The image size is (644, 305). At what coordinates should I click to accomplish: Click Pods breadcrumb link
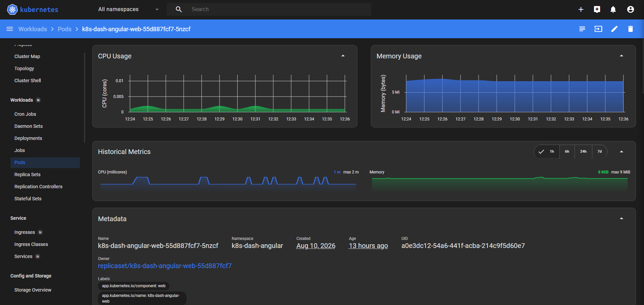64,29
